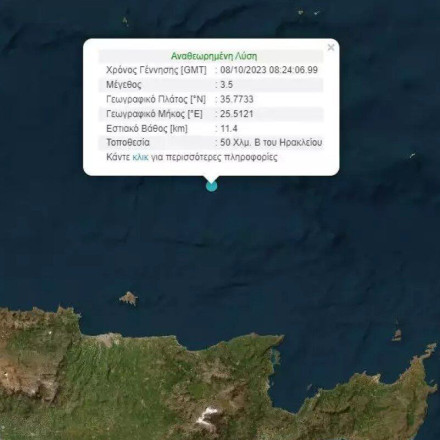Open the κλικ link for more information
This screenshot has height=440, width=440.
(140, 157)
